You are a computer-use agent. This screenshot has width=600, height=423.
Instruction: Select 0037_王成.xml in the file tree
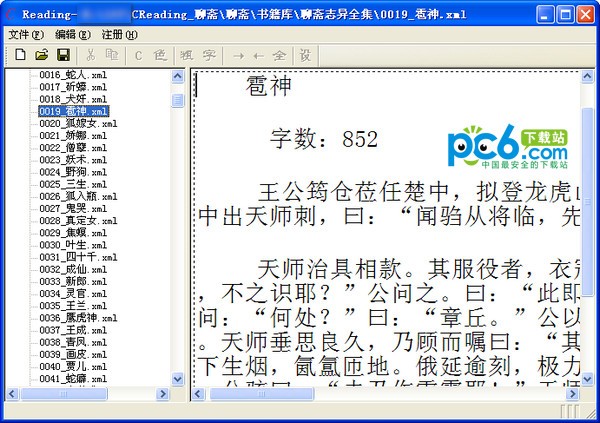coord(73,330)
